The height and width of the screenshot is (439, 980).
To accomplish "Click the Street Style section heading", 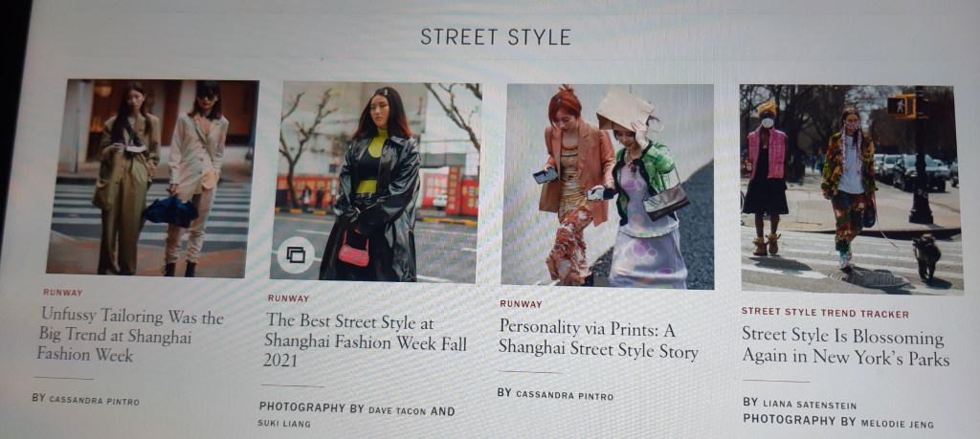I will pyautogui.click(x=496, y=37).
